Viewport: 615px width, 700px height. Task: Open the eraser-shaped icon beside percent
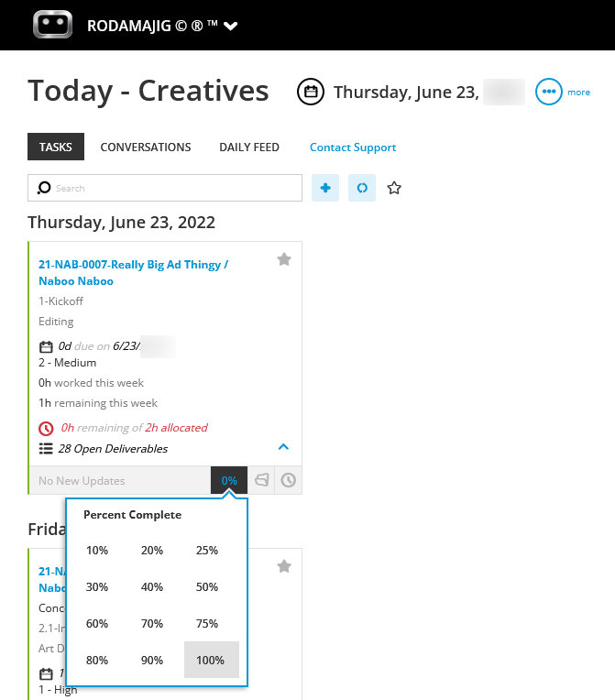(x=262, y=480)
